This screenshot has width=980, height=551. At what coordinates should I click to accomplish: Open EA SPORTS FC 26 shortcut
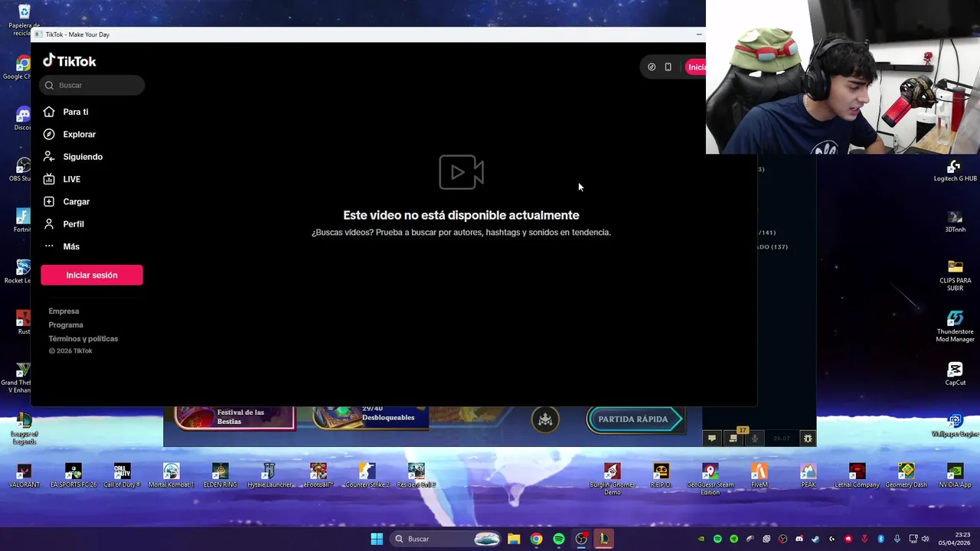click(x=73, y=475)
